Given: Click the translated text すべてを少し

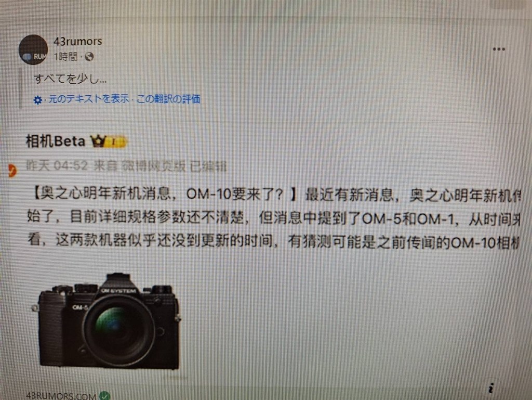Looking at the screenshot, I should tap(70, 79).
